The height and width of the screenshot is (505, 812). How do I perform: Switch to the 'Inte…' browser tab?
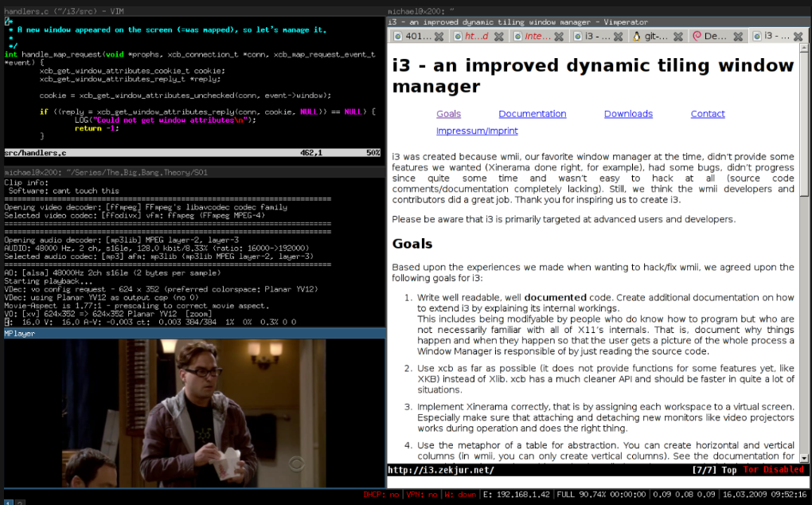tap(538, 37)
